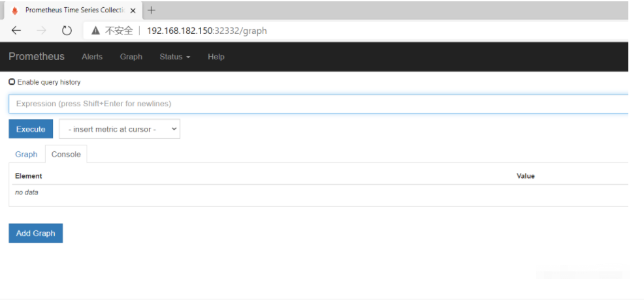The width and height of the screenshot is (644, 300).
Task: Reload the page with the refresh icon
Action: (67, 31)
